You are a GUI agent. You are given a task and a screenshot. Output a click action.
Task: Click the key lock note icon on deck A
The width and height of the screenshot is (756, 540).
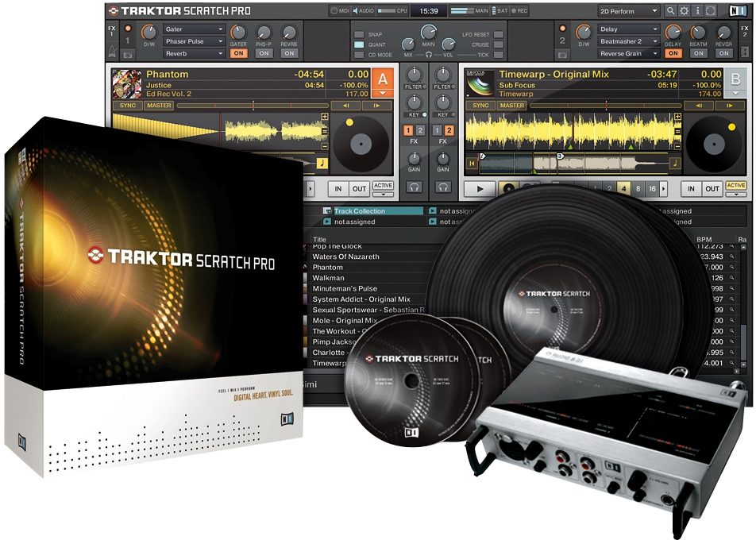pyautogui.click(x=322, y=164)
